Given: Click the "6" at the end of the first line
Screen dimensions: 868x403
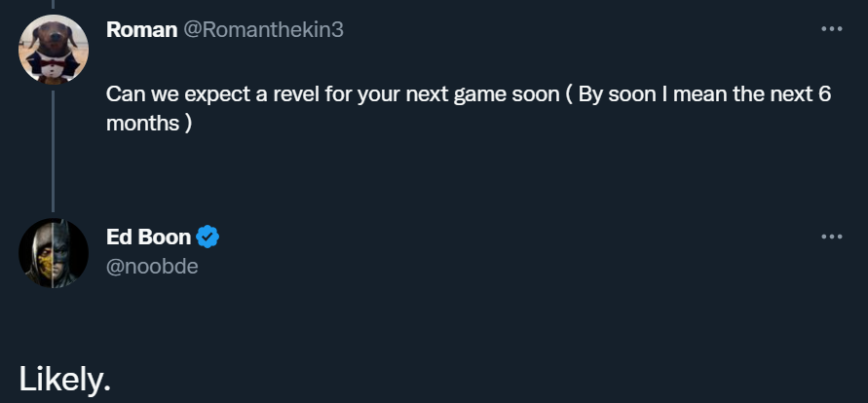Looking at the screenshot, I should [823, 96].
